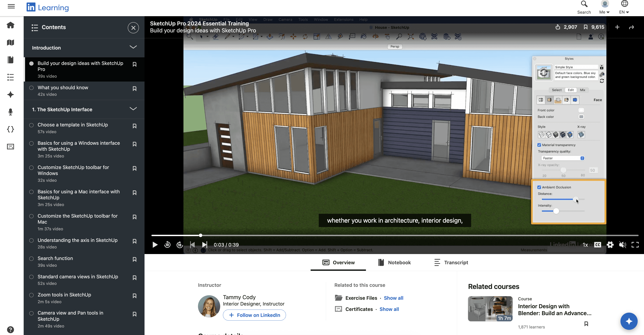The image size is (644, 335).
Task: Open the map icon in left sidebar
Action: coord(10,42)
